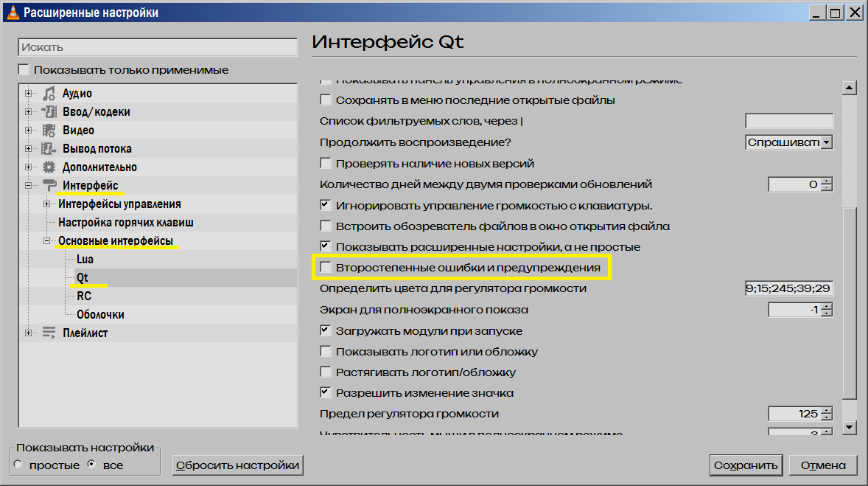Viewport: 868px width, 486px height.
Task: Select Qt in the settings tree
Action: pyautogui.click(x=83, y=277)
